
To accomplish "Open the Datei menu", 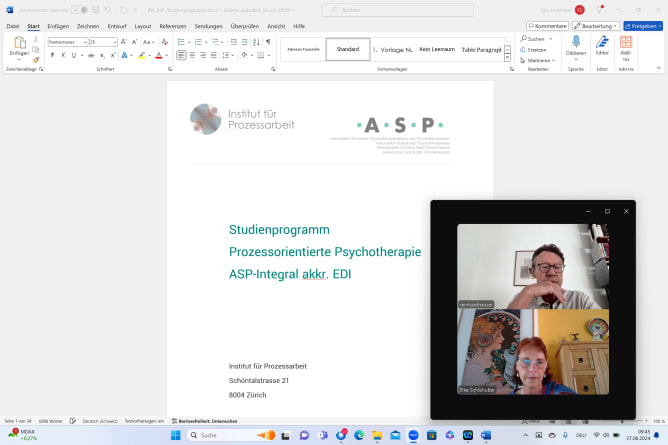I will [13, 26].
